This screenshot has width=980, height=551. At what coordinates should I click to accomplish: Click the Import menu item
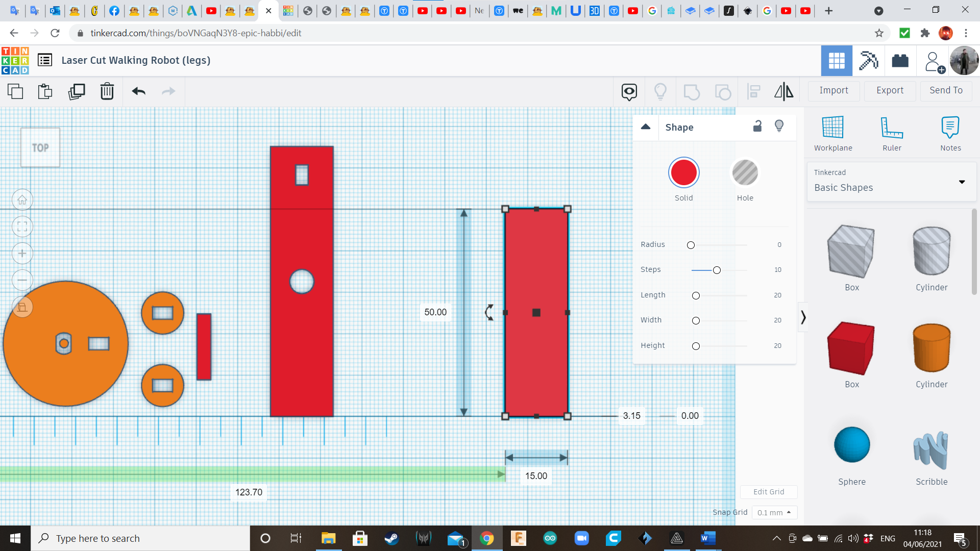pyautogui.click(x=834, y=90)
